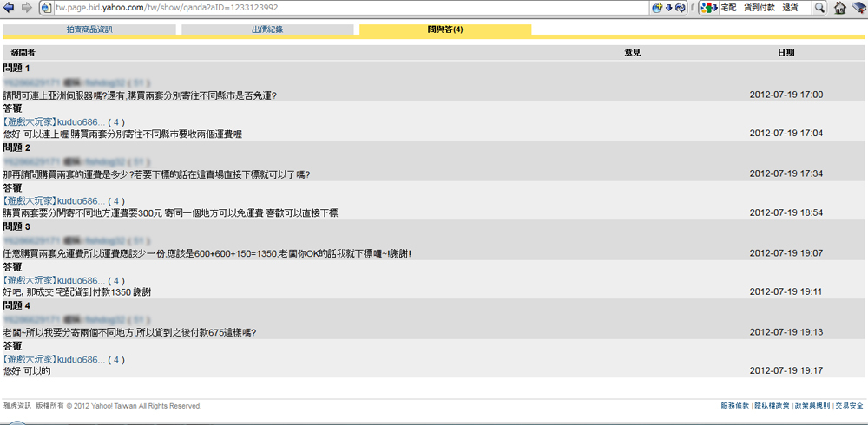Select the 問與答(4) tab
The height and width of the screenshot is (425, 868).
(x=445, y=29)
